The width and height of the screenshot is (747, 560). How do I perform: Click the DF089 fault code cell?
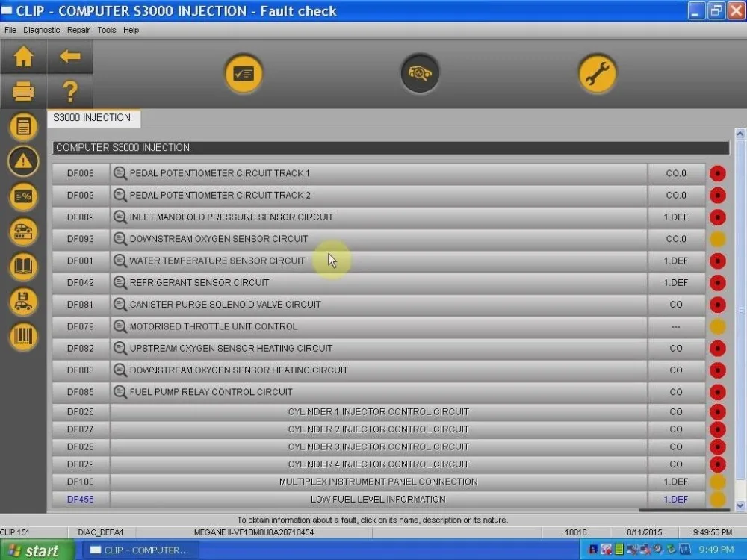pos(81,217)
